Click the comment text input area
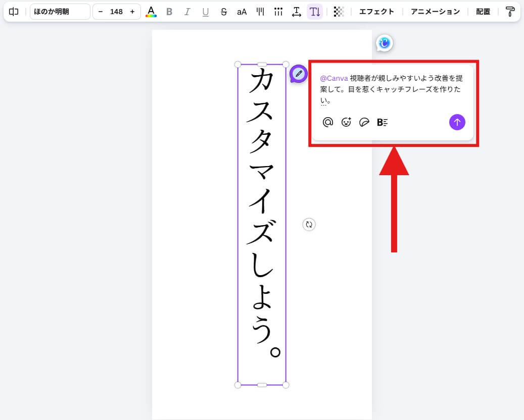 pyautogui.click(x=392, y=89)
